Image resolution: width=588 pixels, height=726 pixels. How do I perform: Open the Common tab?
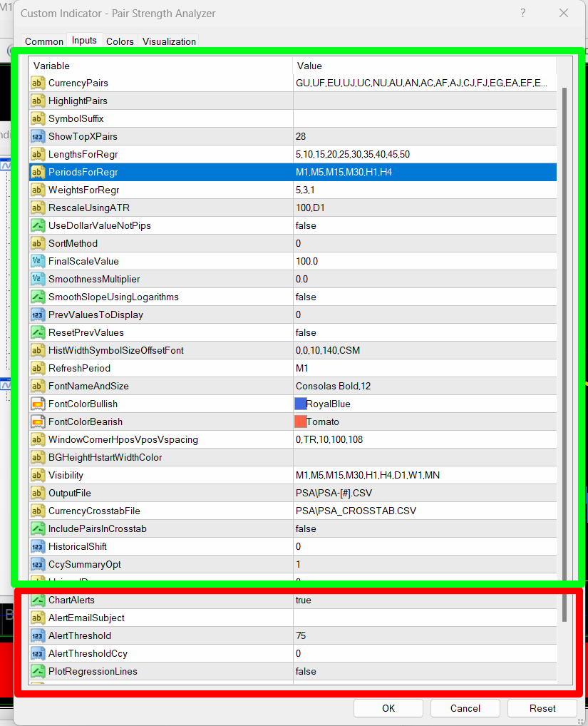(44, 41)
